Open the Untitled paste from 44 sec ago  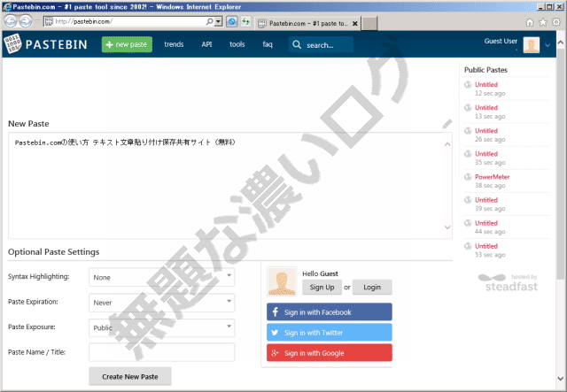click(486, 223)
